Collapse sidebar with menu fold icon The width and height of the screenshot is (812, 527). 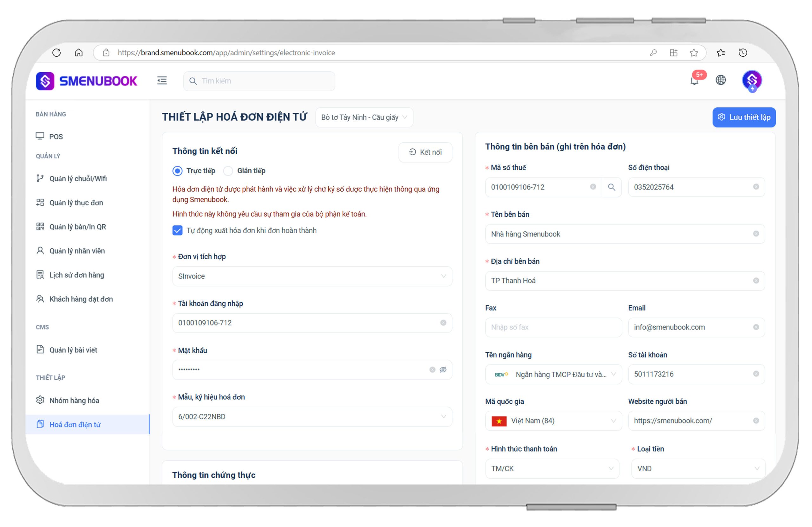[x=162, y=81]
